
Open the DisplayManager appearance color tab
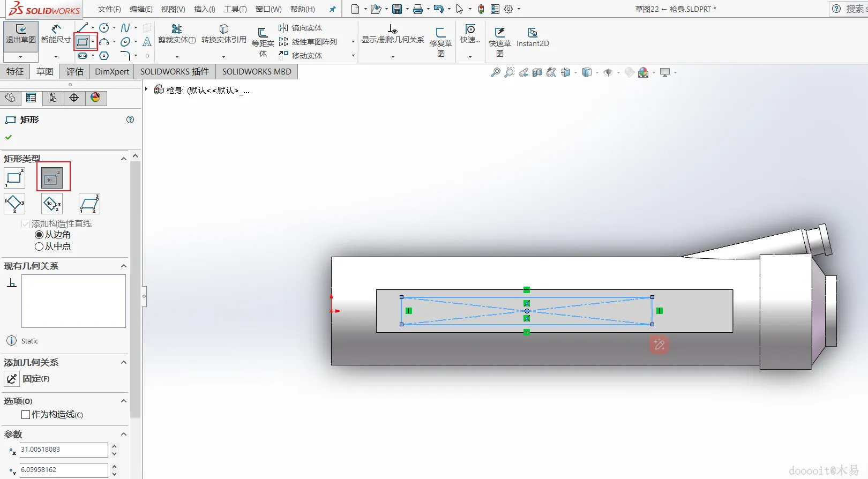tap(95, 98)
